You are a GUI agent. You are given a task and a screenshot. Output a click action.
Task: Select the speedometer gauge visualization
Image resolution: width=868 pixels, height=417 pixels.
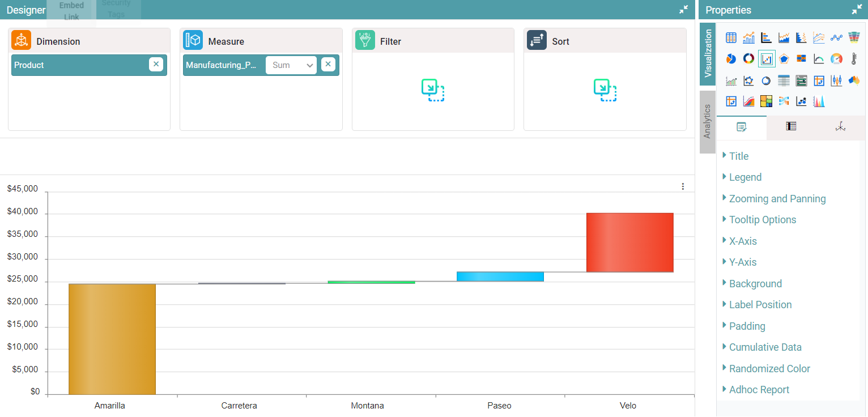(x=836, y=59)
